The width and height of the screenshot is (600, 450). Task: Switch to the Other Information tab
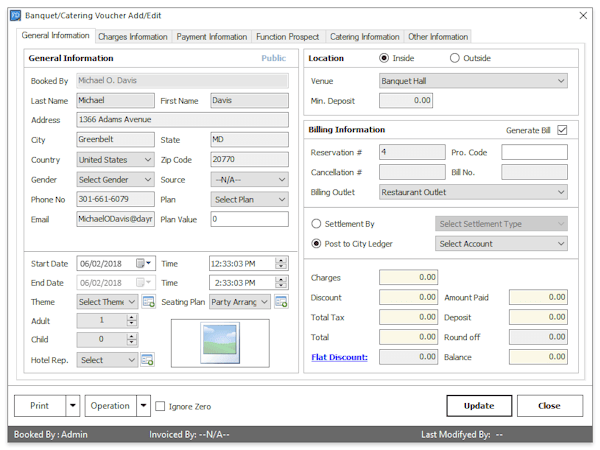point(438,37)
